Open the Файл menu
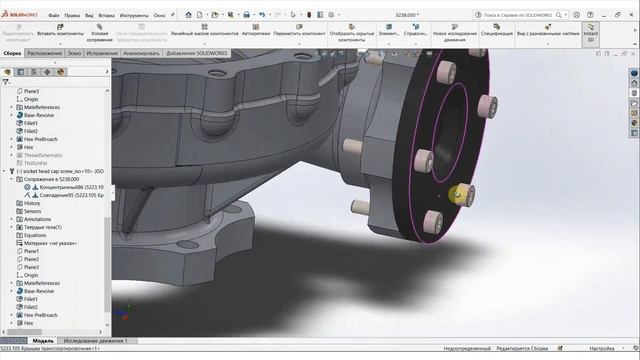 54,15
